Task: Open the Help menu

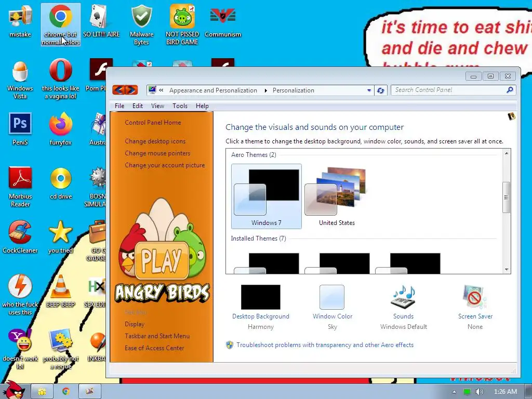Action: [202, 106]
